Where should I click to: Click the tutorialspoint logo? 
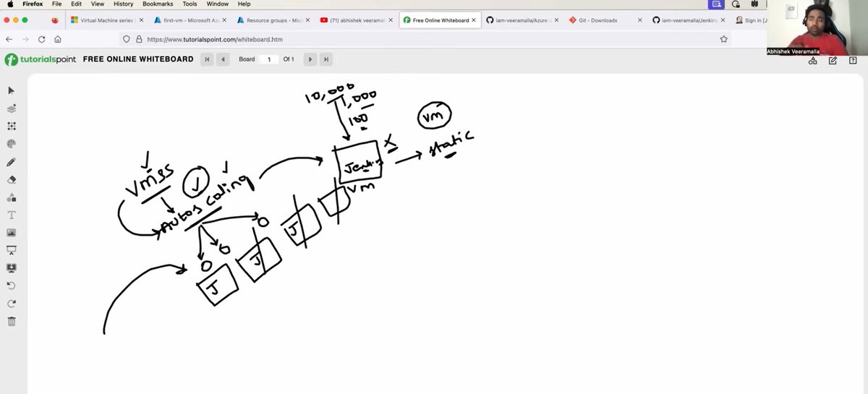pos(41,59)
